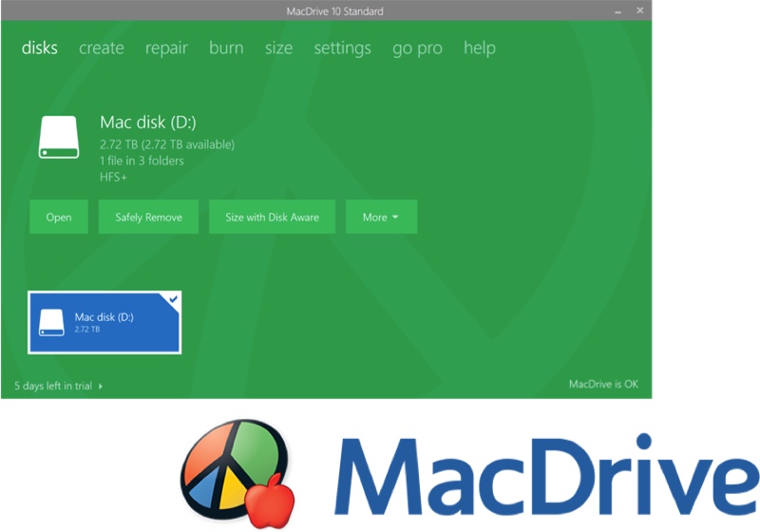Expand the More dropdown button
Viewport: 760px width, 532px height.
382,217
